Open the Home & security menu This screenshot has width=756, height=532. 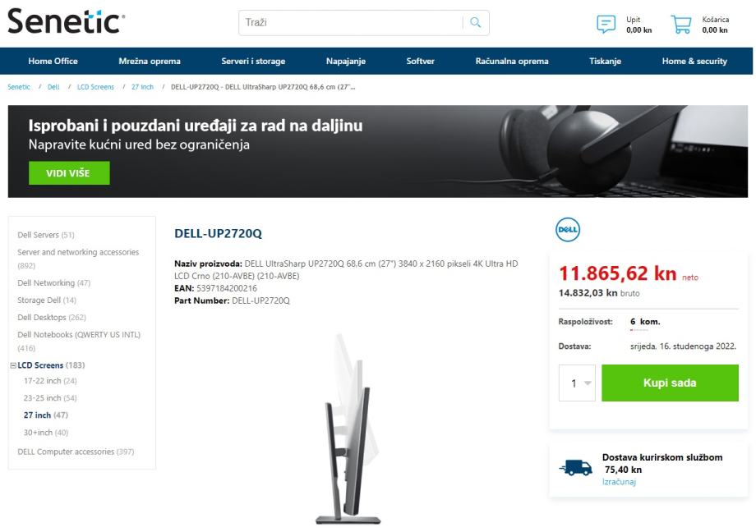(694, 62)
